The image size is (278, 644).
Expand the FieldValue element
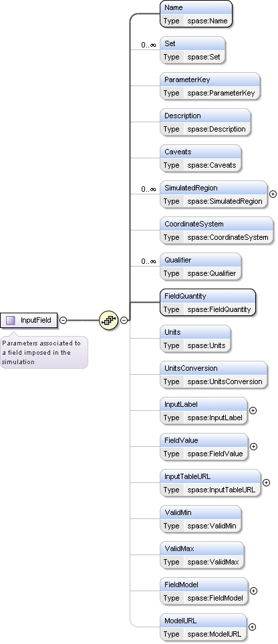point(254,446)
